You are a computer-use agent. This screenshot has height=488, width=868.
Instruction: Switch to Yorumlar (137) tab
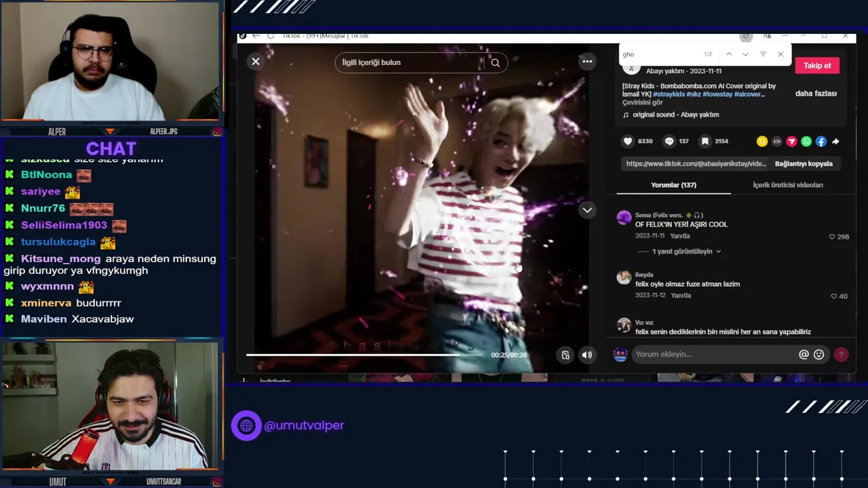pos(673,185)
